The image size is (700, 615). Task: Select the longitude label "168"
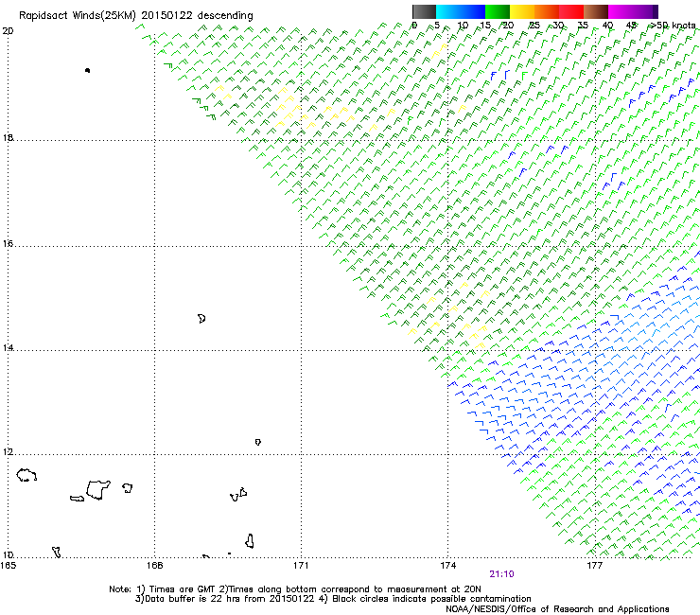[x=154, y=566]
